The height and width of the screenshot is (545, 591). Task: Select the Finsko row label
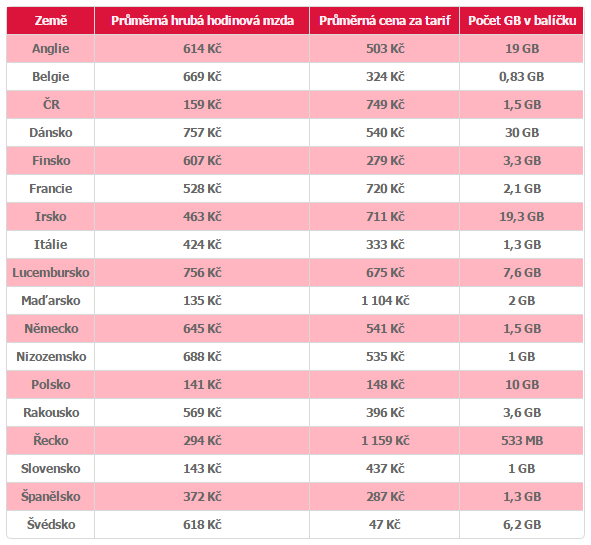[x=51, y=161]
